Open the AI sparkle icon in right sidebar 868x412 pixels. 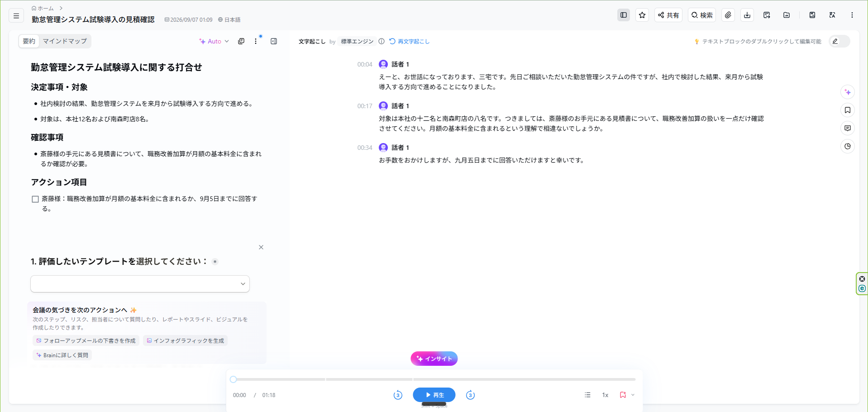[x=848, y=92]
